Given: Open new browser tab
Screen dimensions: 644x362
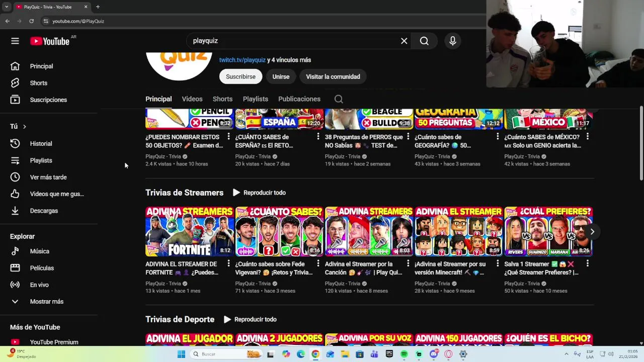Looking at the screenshot, I should [98, 7].
